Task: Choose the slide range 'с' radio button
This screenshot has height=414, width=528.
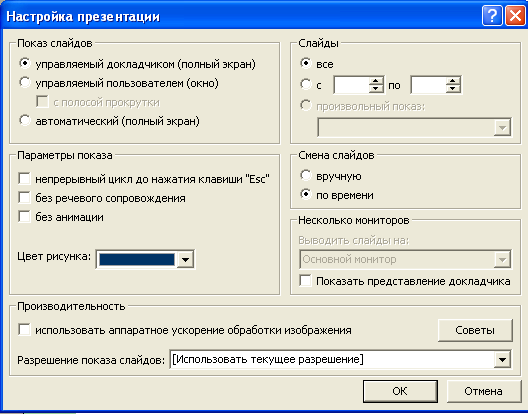Action: (x=306, y=84)
